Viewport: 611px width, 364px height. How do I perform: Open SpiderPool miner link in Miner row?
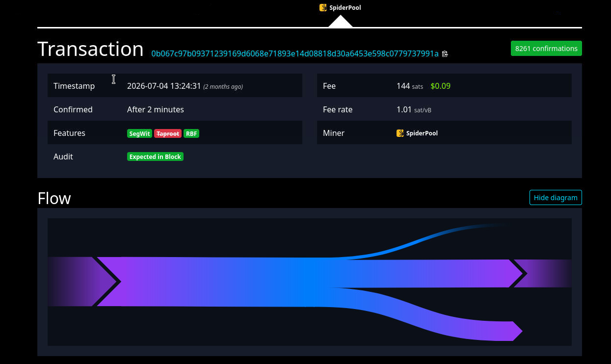click(417, 133)
